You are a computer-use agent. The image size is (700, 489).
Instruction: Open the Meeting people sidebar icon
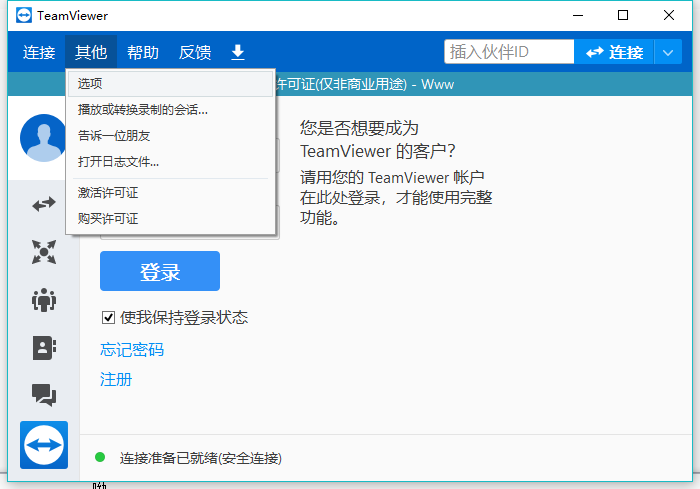(x=44, y=300)
